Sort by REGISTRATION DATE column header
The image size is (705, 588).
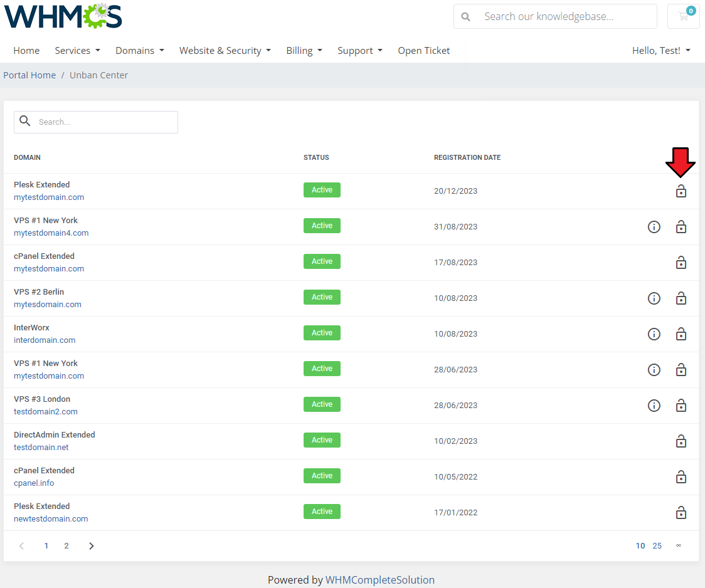pyautogui.click(x=467, y=157)
